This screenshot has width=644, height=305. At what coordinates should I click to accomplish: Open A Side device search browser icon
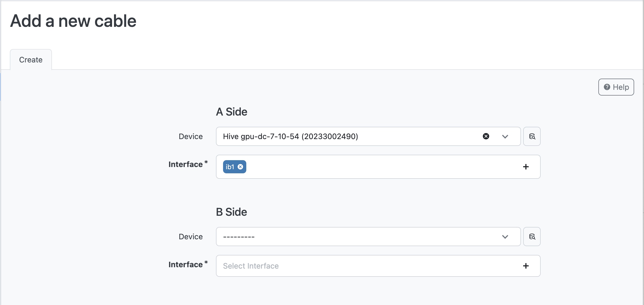[x=532, y=136]
